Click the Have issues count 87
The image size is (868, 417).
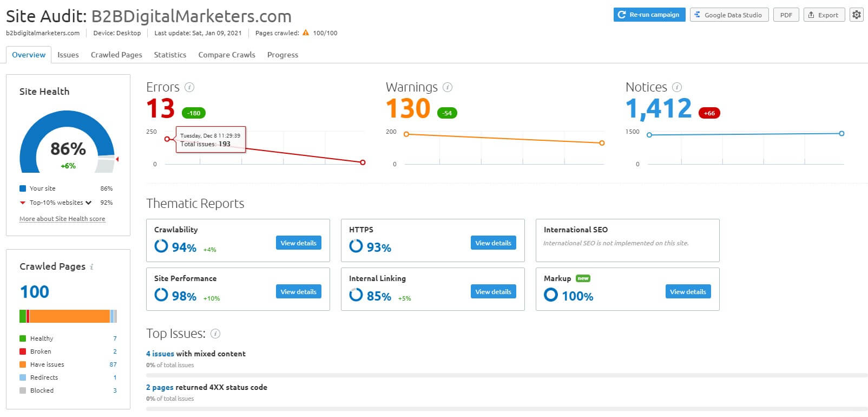pyautogui.click(x=113, y=364)
